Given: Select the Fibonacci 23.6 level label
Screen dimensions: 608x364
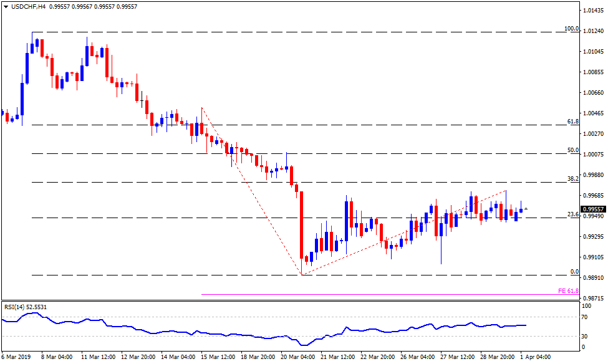Looking at the screenshot, I should point(572,214).
